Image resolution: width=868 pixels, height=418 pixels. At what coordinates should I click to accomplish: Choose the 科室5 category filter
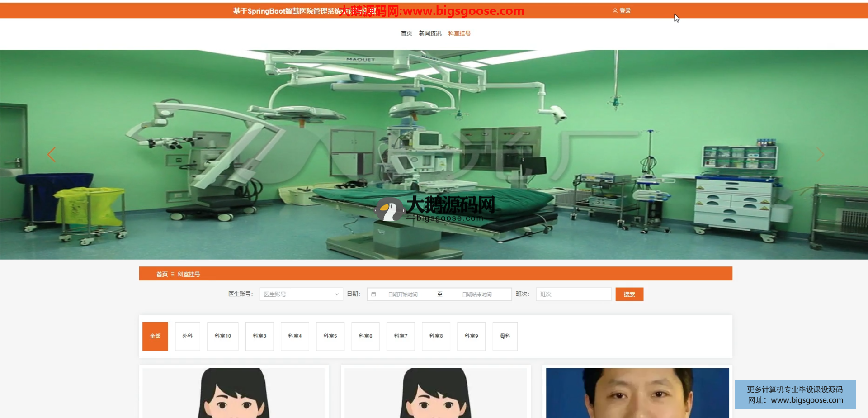pos(330,336)
